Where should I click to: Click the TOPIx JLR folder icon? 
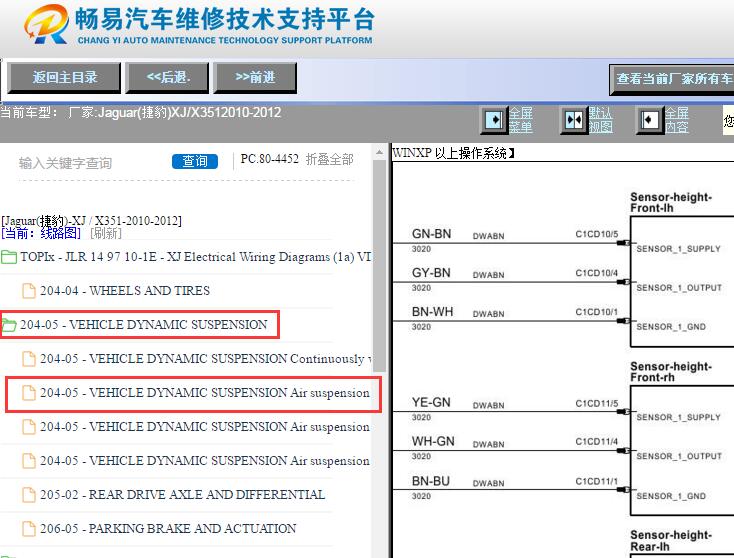click(9, 257)
